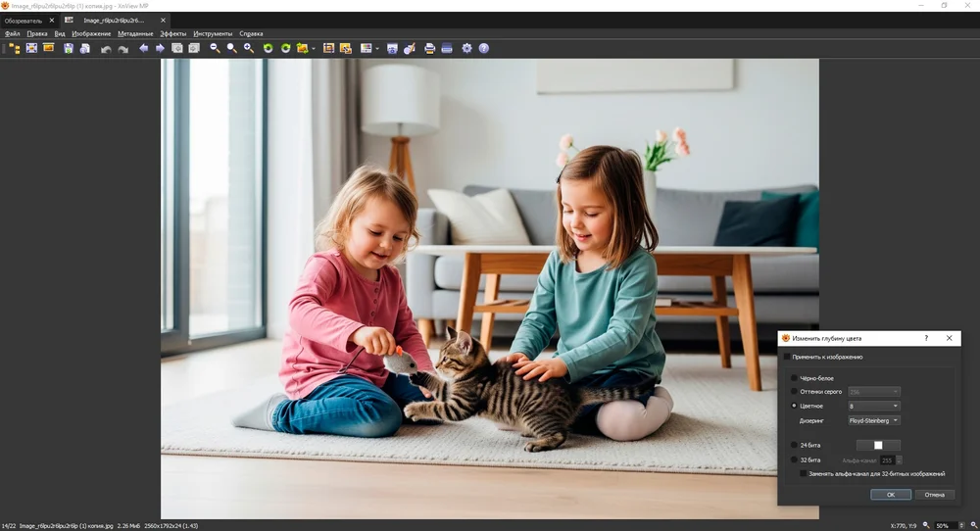Click the screen capture icon
The image size is (980, 531).
[392, 48]
